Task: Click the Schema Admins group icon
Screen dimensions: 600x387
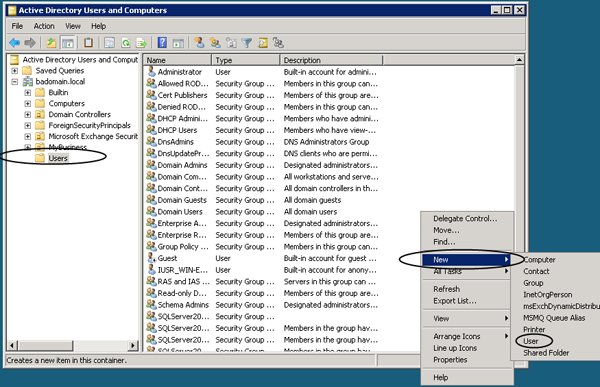Action: [x=152, y=304]
